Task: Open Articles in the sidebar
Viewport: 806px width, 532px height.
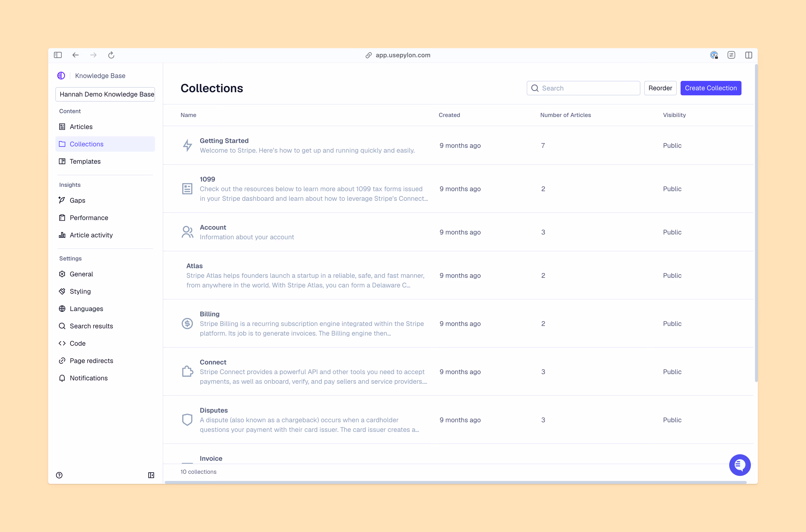Action: (x=105, y=127)
